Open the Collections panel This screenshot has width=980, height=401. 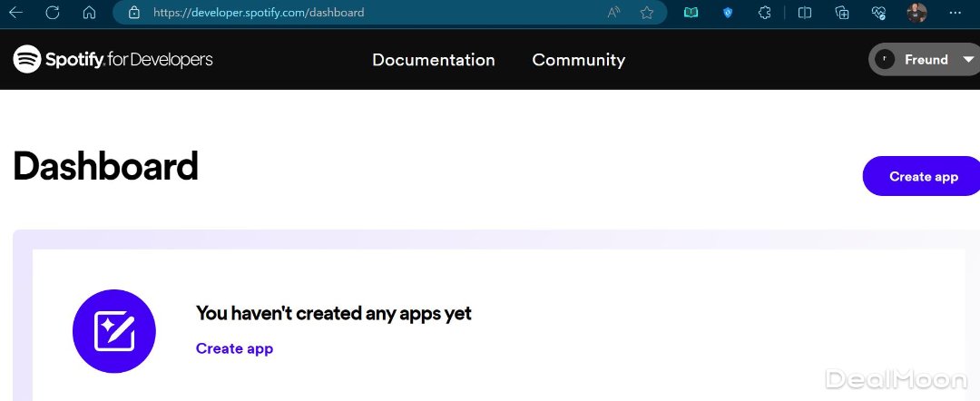click(x=842, y=13)
